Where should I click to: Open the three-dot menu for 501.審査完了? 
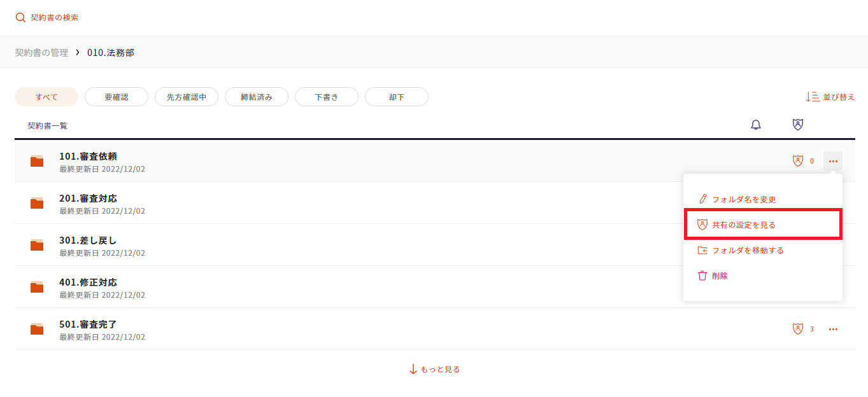click(x=833, y=329)
